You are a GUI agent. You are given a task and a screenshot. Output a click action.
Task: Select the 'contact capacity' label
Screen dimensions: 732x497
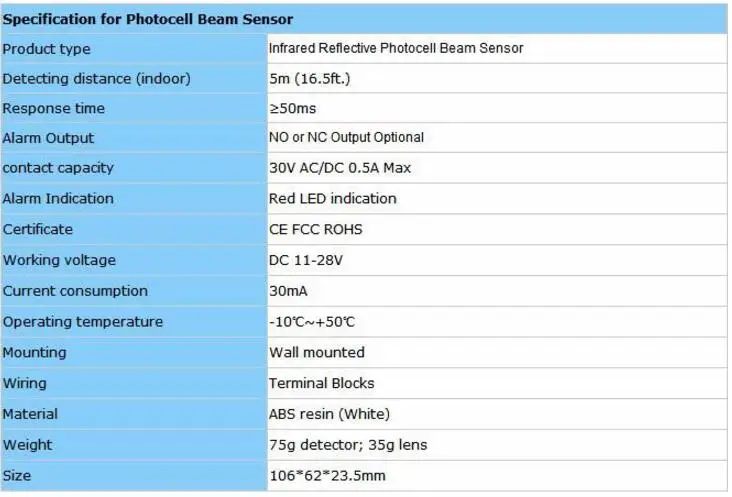coord(58,168)
